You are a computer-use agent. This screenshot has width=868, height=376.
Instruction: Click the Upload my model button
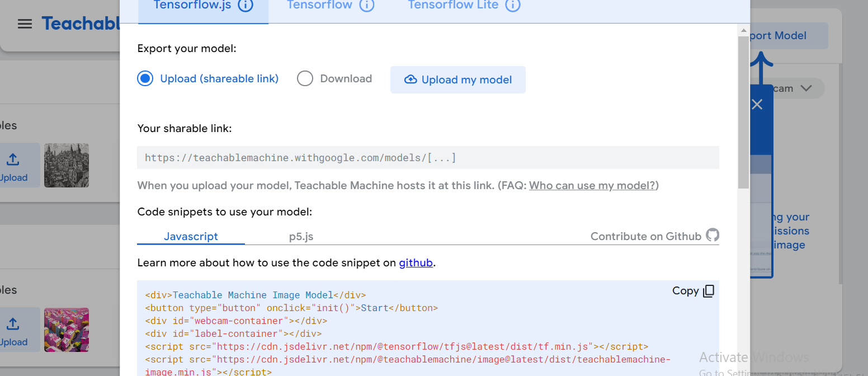pyautogui.click(x=458, y=79)
